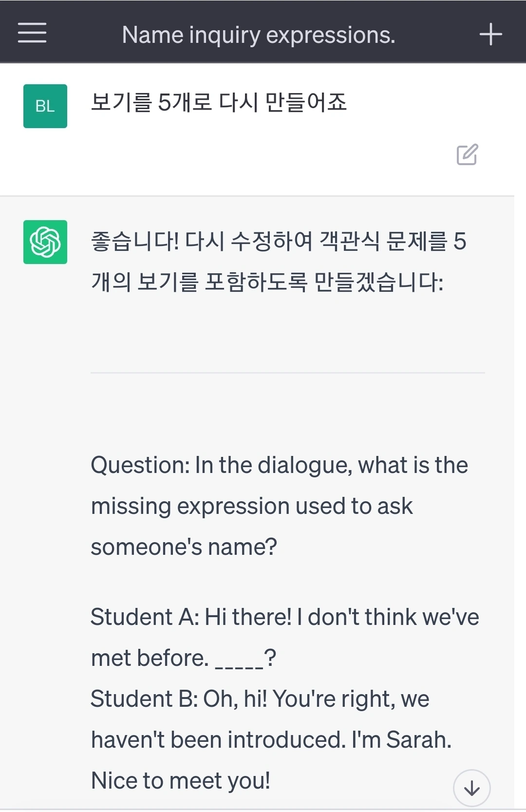Click the horizontal divider in the reply
Viewport: 526px width, 812px height.
tap(287, 373)
